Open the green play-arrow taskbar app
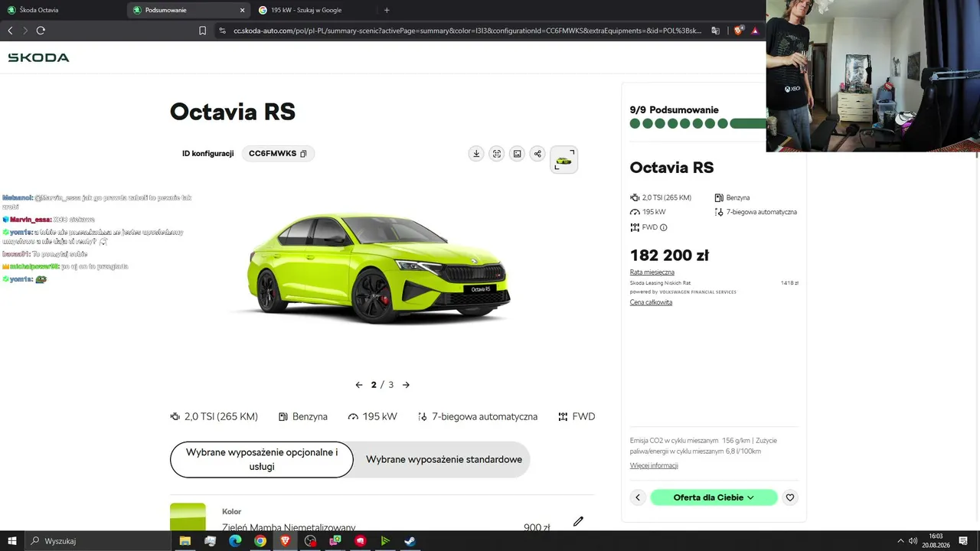This screenshot has width=980, height=551. [385, 541]
